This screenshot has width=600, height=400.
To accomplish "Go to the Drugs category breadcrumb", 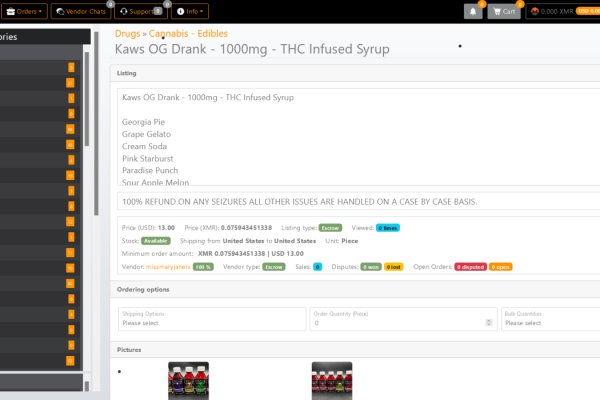I will click(x=127, y=34).
